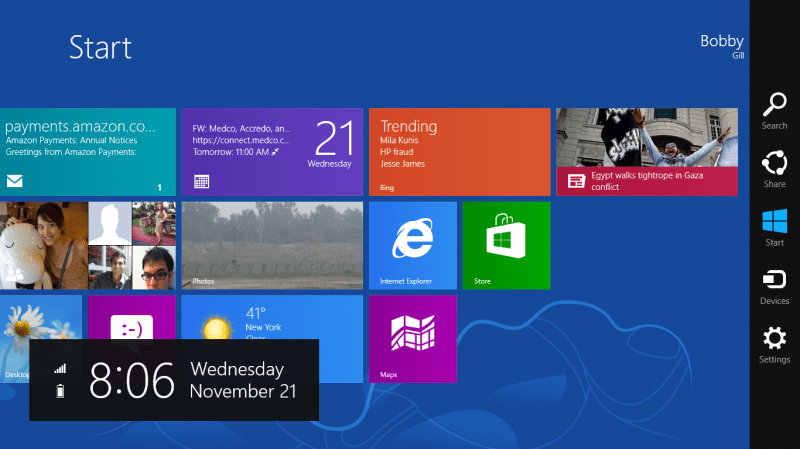Click the network signal bars icon
This screenshot has height=449, width=800.
pyautogui.click(x=60, y=369)
